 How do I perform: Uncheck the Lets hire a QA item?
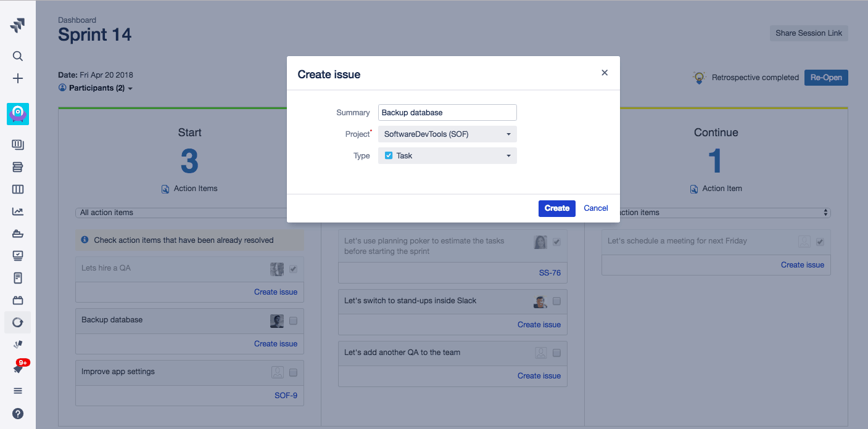coord(293,269)
